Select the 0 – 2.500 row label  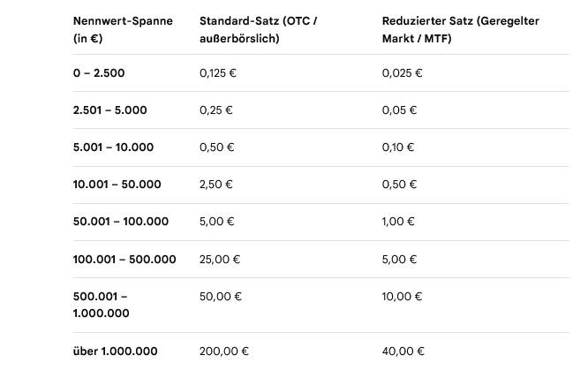(99, 73)
